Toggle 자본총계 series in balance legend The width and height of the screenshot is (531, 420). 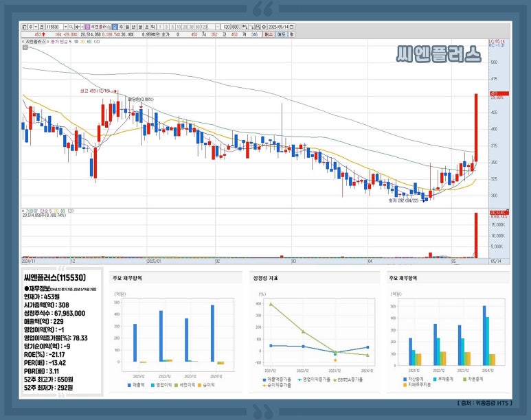point(473,379)
